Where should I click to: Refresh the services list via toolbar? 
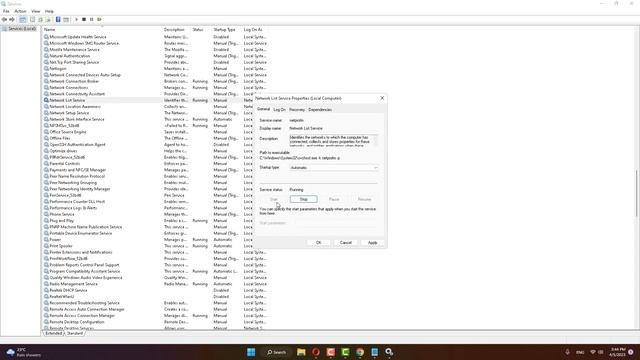(x=40, y=20)
